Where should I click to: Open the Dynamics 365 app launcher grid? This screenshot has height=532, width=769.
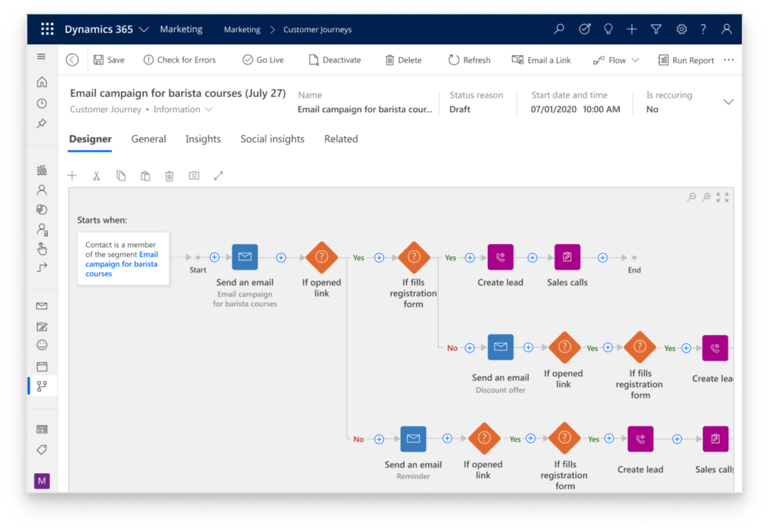point(47,29)
